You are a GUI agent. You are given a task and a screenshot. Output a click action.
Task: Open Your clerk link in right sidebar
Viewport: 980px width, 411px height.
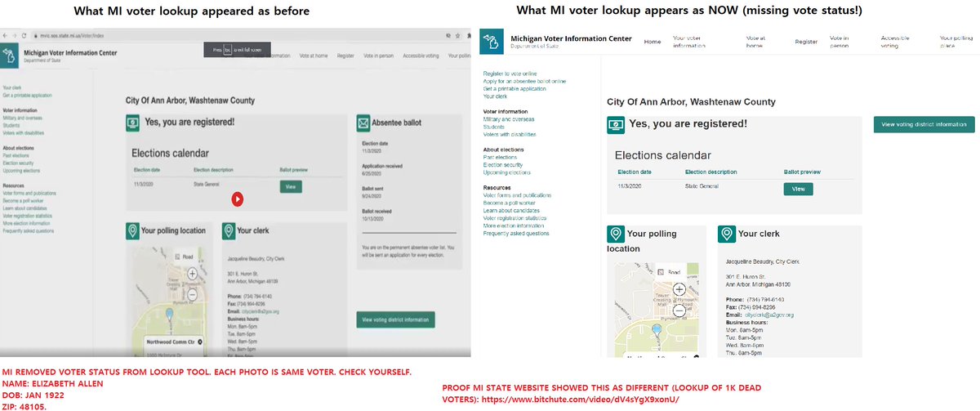tap(495, 96)
